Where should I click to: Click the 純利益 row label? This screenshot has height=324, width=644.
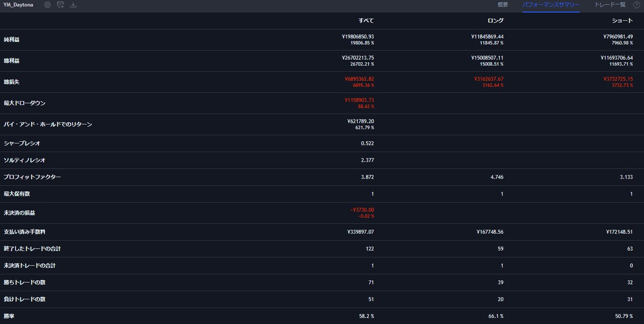(x=12, y=40)
